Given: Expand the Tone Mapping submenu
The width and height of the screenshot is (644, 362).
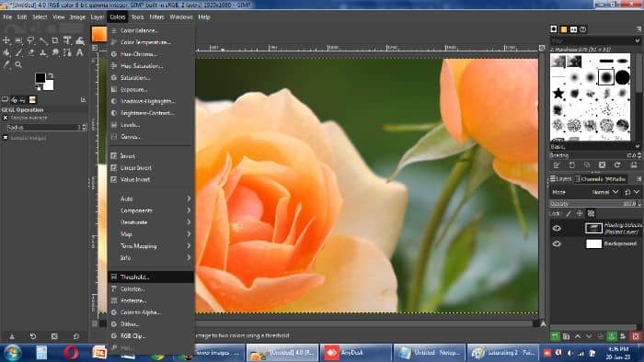Looking at the screenshot, I should tap(151, 246).
